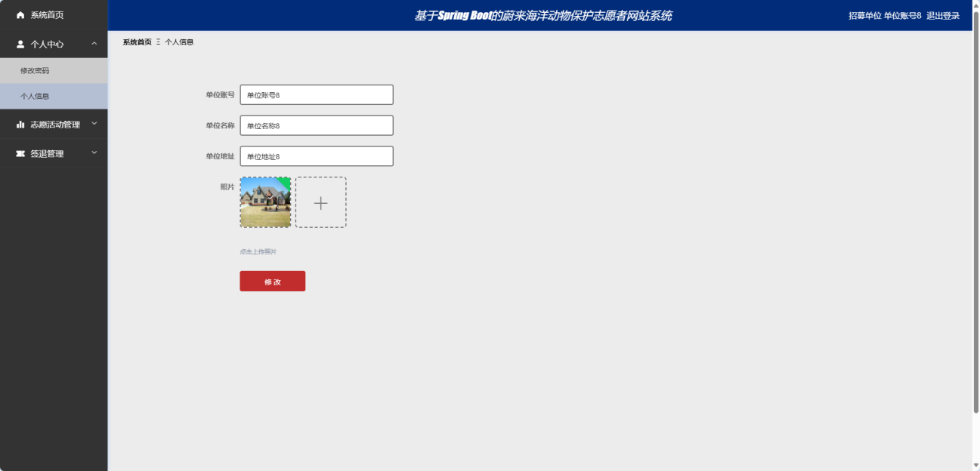Open the 修改密码 submenu item

[54, 70]
